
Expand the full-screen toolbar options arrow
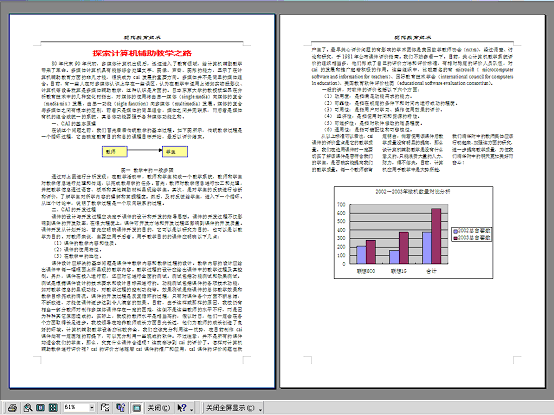coord(260,409)
